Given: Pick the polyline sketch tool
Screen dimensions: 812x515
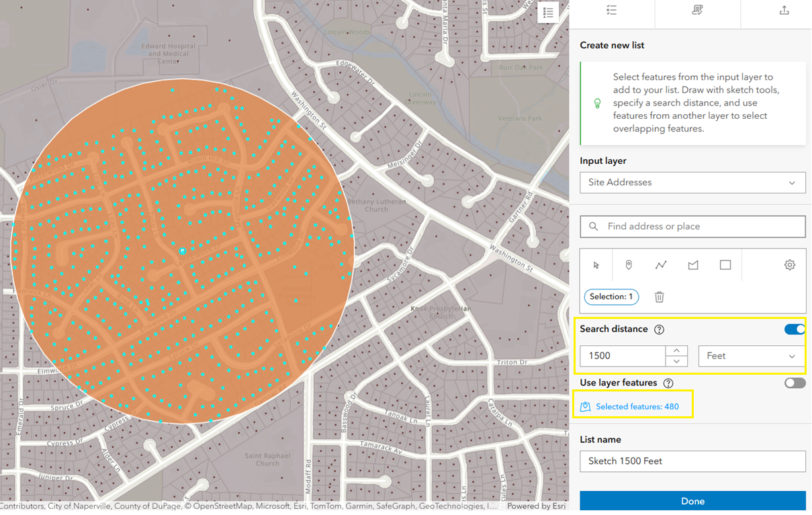Looking at the screenshot, I should coord(661,265).
